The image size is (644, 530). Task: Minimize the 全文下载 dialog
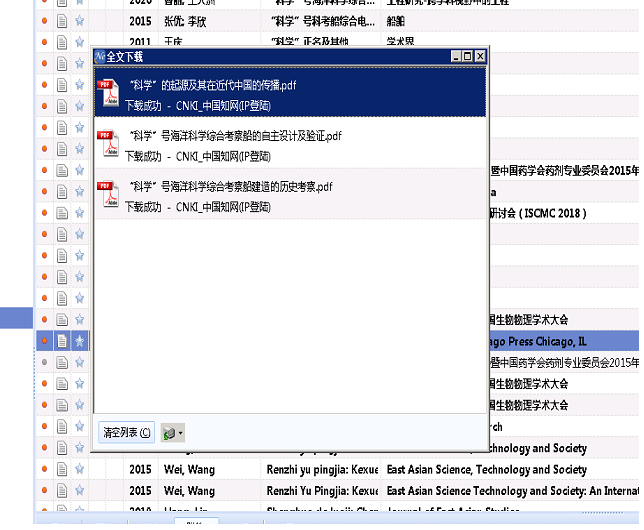[455, 56]
